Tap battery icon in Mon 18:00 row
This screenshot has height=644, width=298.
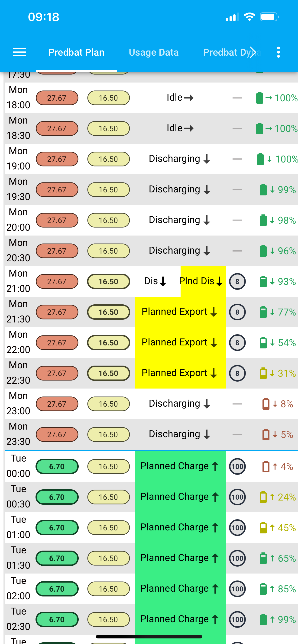(259, 98)
